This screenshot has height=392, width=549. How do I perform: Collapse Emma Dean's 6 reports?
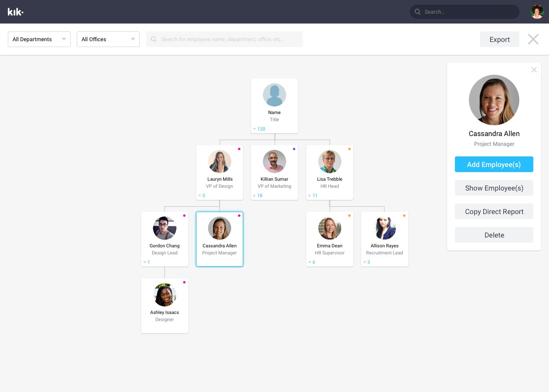coord(312,262)
